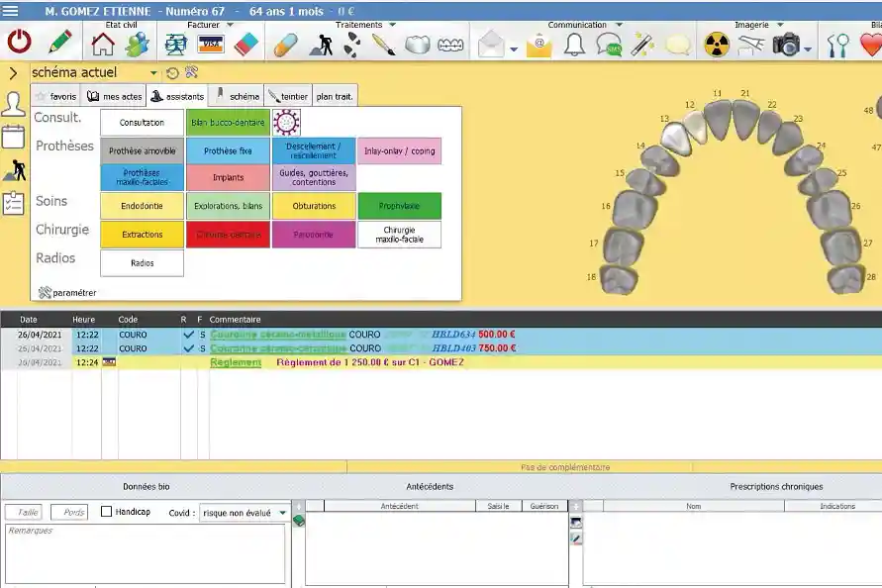The height and width of the screenshot is (588, 882).
Task: Click the red power button icon
Action: click(x=19, y=43)
